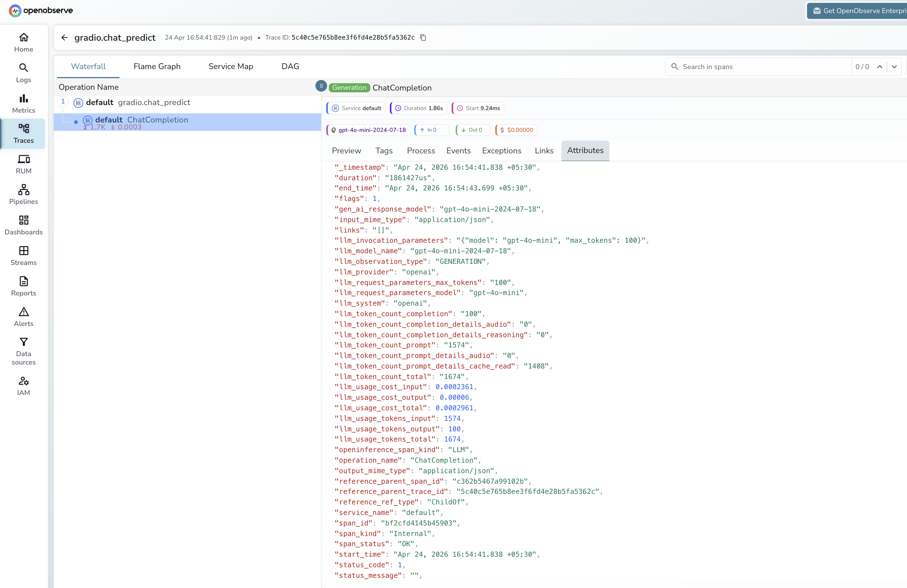907x588 pixels.
Task: Collapse the gradio.chat_predict span row
Action: [63, 102]
